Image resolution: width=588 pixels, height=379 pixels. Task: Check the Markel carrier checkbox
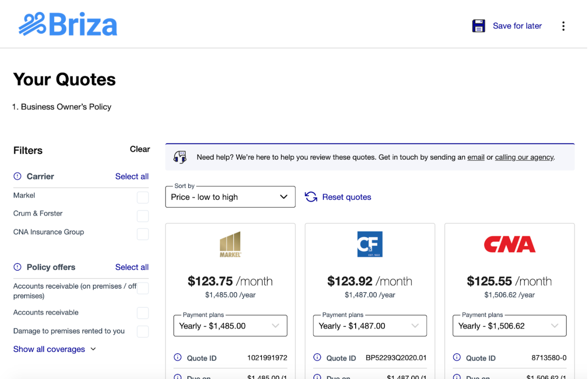143,197
